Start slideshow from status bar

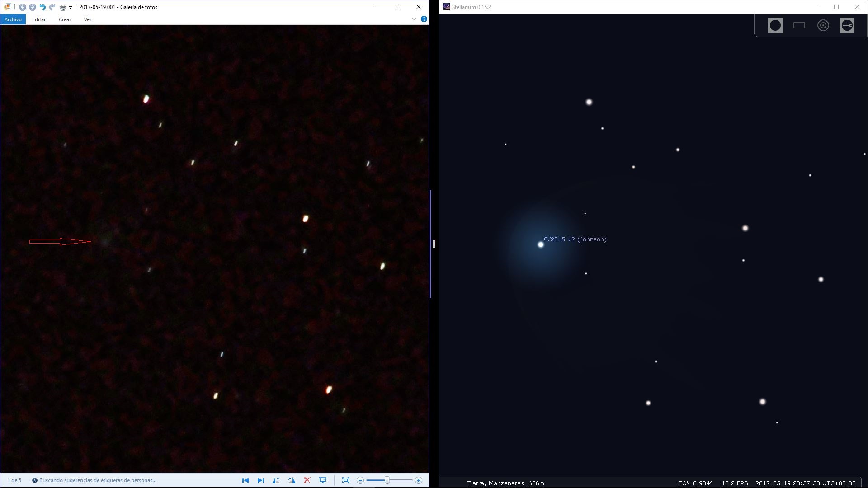[x=323, y=480]
